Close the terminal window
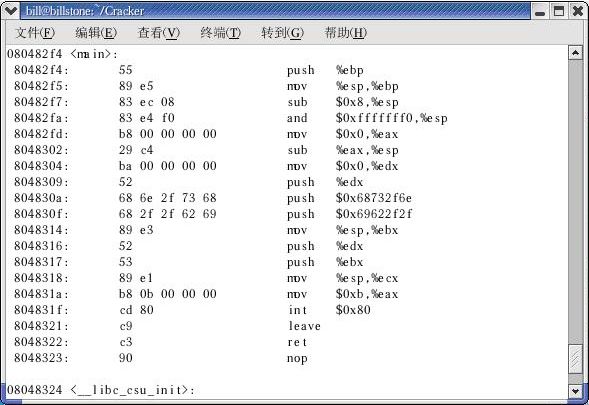This screenshot has width=589, height=405. point(577,11)
